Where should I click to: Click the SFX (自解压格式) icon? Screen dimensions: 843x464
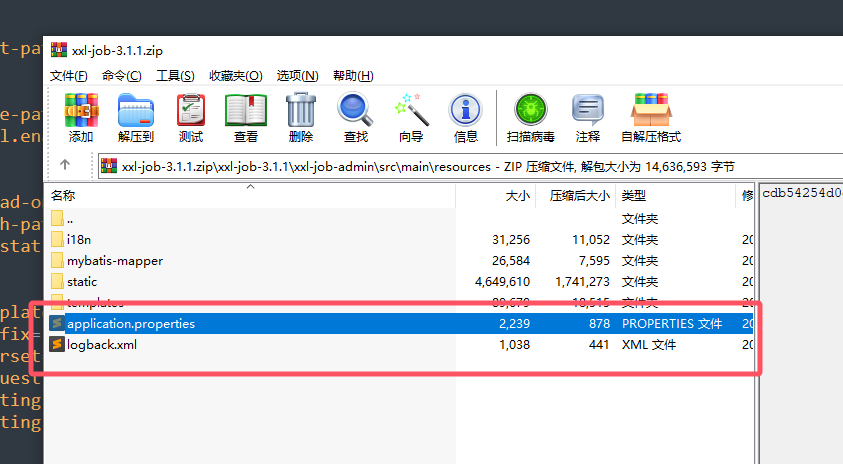(650, 117)
